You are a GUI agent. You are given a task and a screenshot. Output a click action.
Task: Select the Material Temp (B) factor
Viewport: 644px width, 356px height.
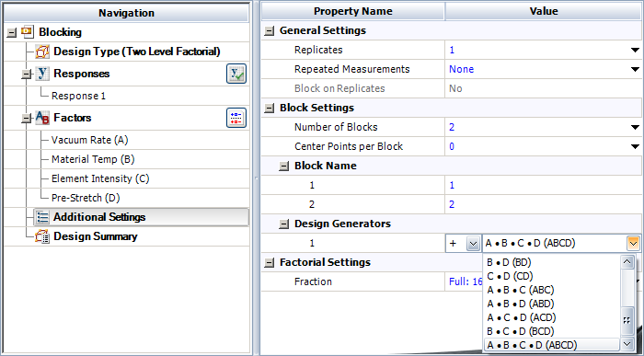(93, 159)
